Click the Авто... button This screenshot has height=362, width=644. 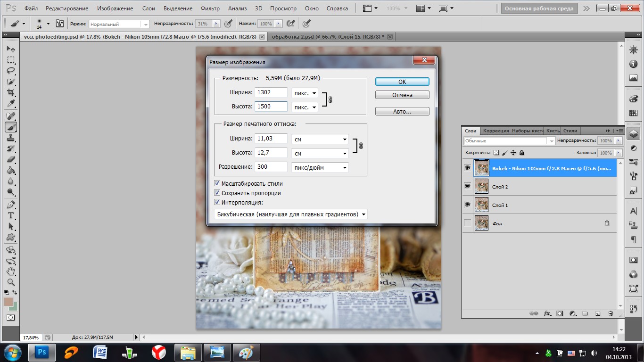[402, 112]
